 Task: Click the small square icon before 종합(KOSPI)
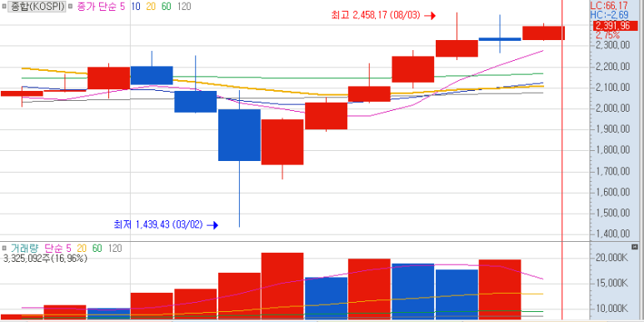pos(3,7)
